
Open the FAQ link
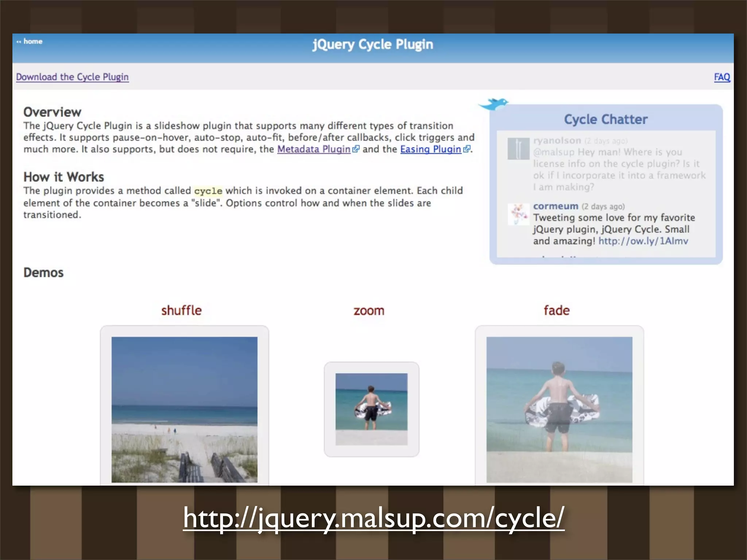tap(721, 77)
